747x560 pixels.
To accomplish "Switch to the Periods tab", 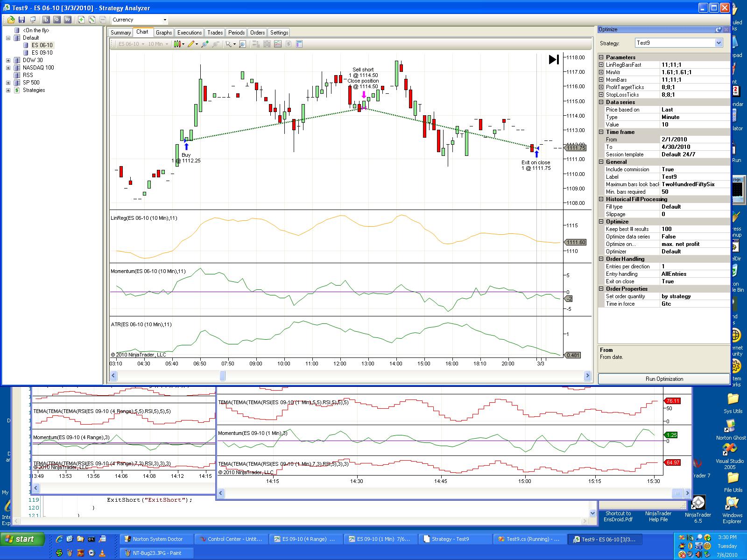I will pos(236,33).
